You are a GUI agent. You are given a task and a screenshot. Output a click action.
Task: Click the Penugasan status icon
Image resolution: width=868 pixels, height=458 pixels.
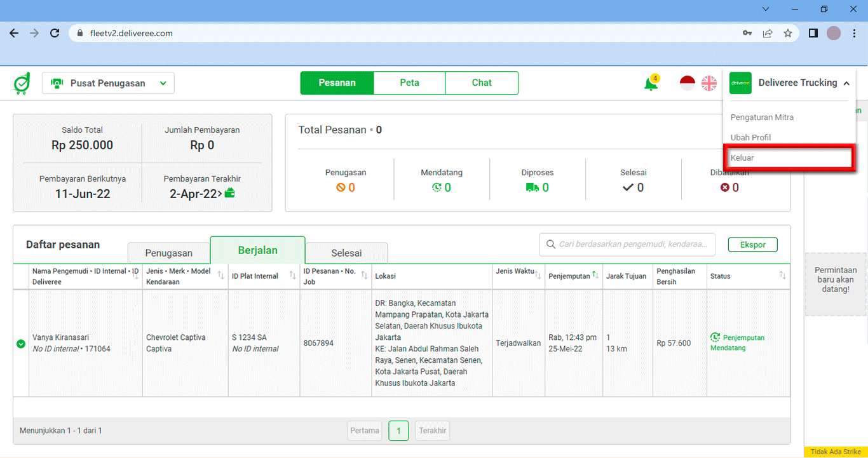tap(341, 188)
